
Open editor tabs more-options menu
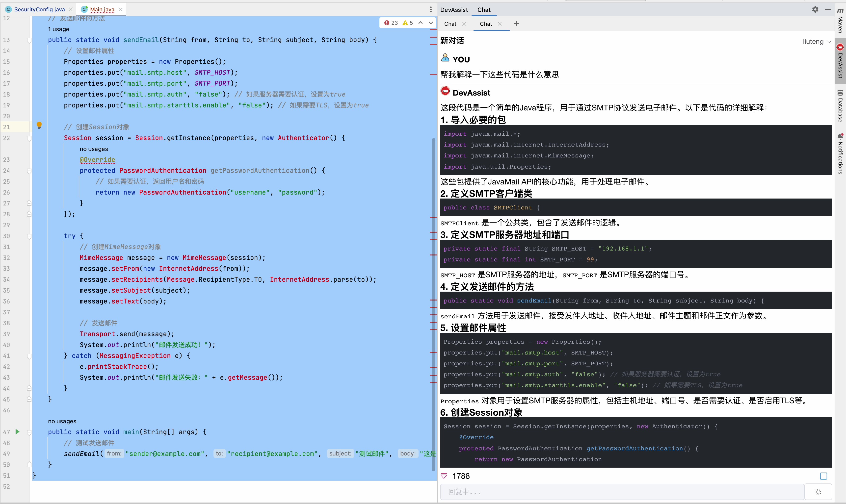(x=431, y=9)
